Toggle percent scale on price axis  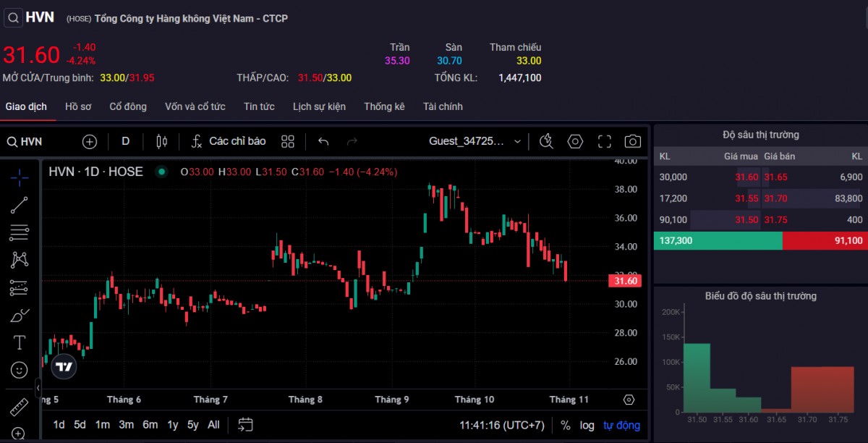click(x=565, y=425)
